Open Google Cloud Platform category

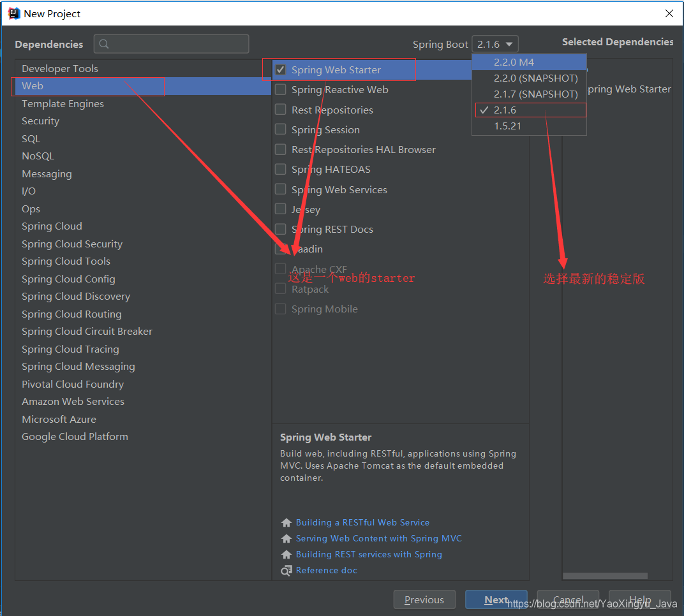[x=143, y=437]
